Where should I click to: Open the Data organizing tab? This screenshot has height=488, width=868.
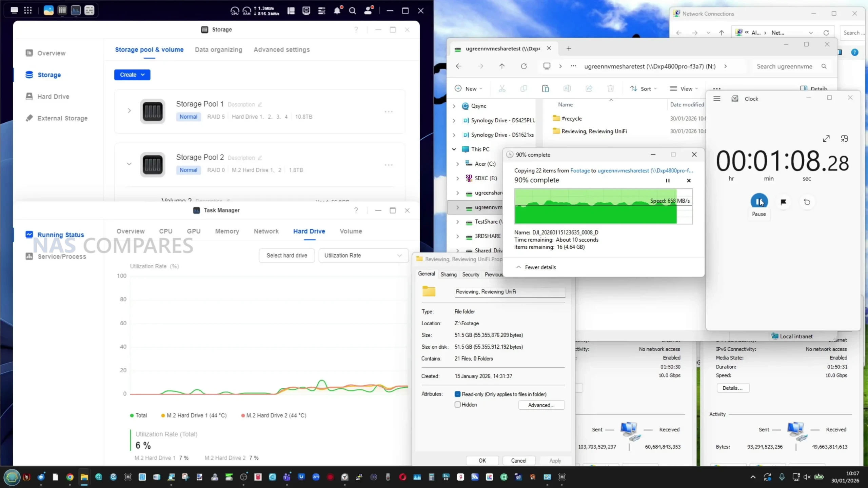(x=218, y=49)
